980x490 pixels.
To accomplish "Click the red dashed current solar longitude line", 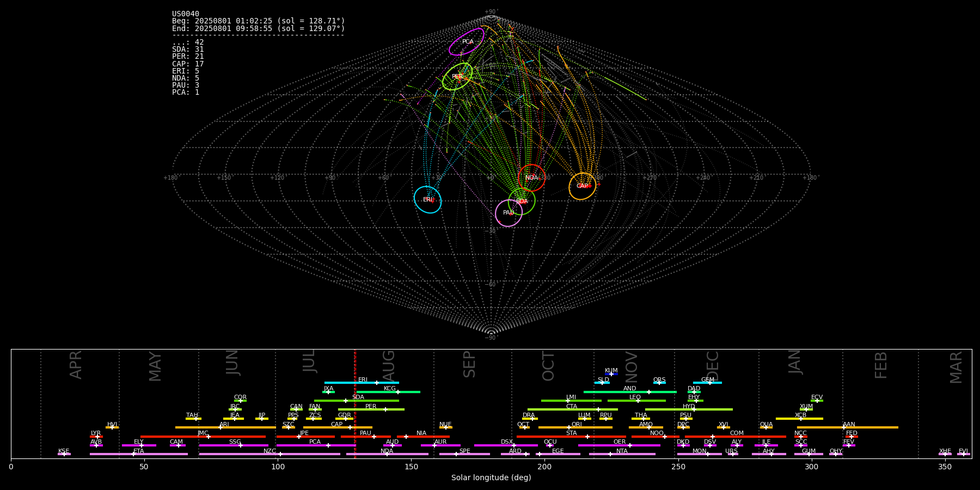I will tap(355, 403).
